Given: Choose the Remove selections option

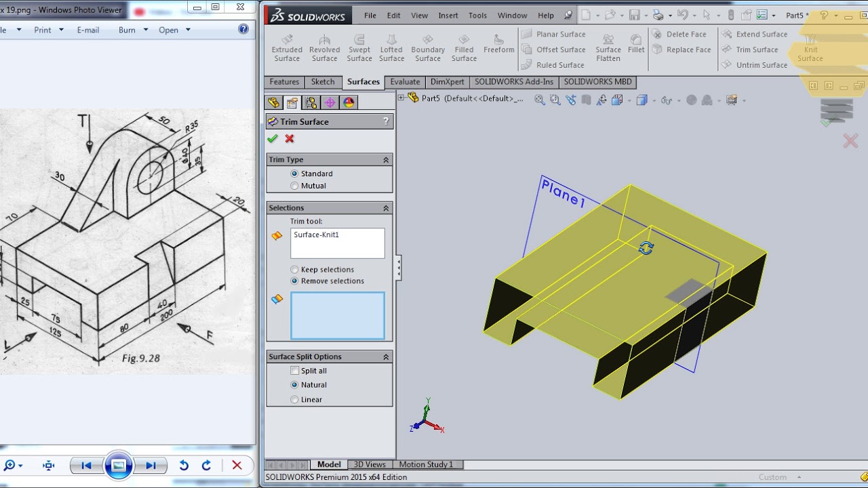Looking at the screenshot, I should click(327, 281).
